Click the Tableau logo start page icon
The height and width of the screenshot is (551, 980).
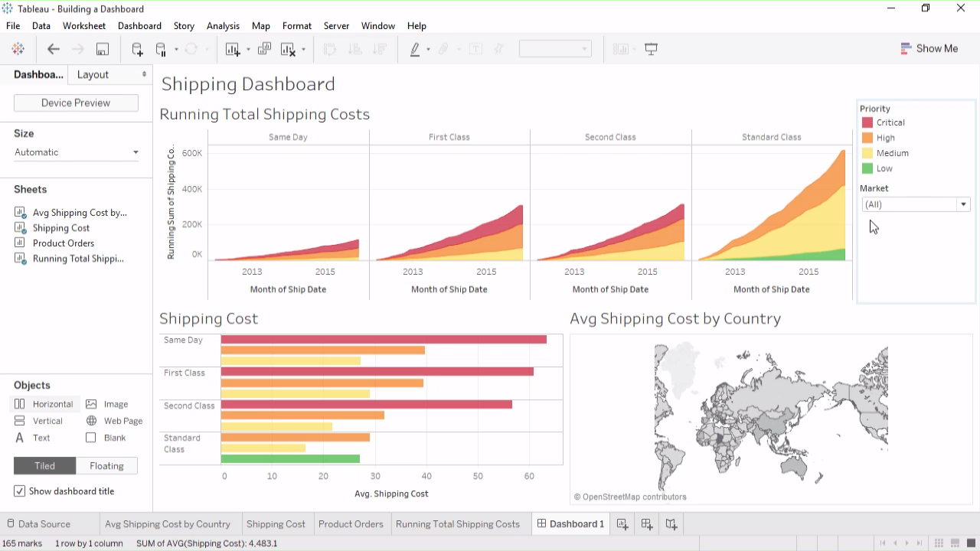[18, 49]
